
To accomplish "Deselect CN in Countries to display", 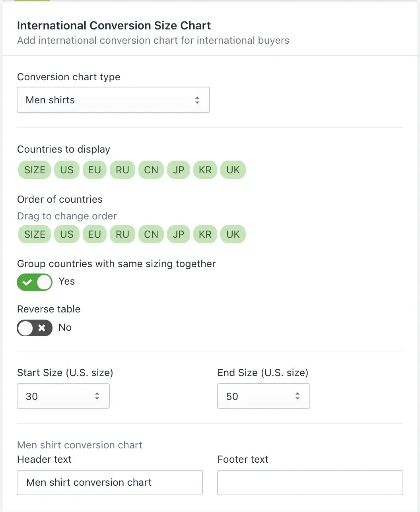I will [151, 170].
